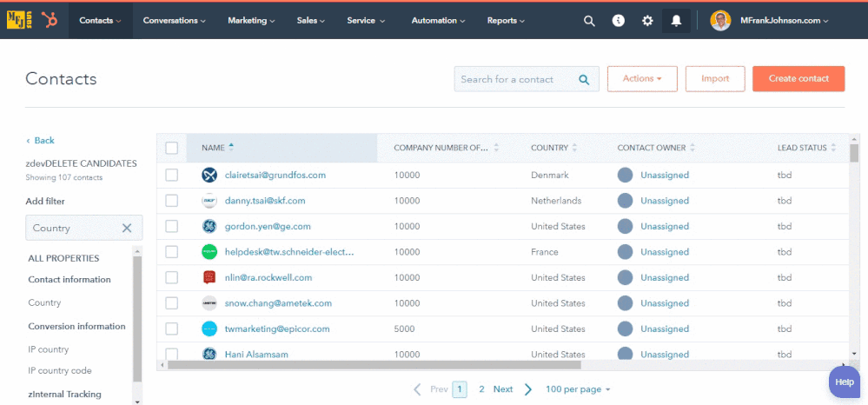This screenshot has width=868, height=405.
Task: Check the box for clairetsai@grundfos.com
Action: (x=172, y=175)
